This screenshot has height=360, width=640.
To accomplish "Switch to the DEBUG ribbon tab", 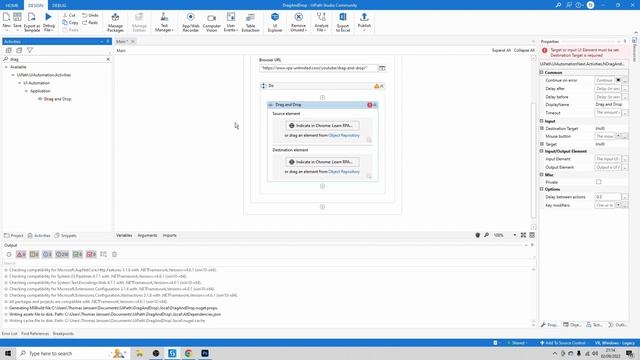I will click(59, 5).
